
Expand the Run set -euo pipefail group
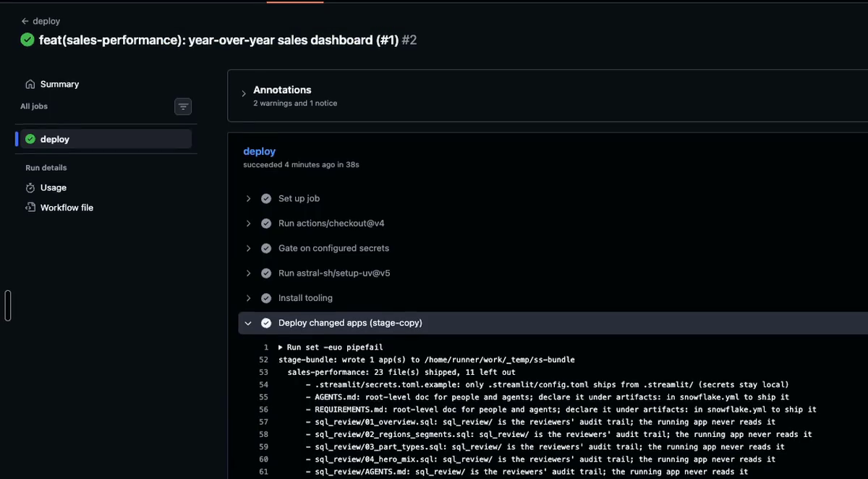[281, 347]
